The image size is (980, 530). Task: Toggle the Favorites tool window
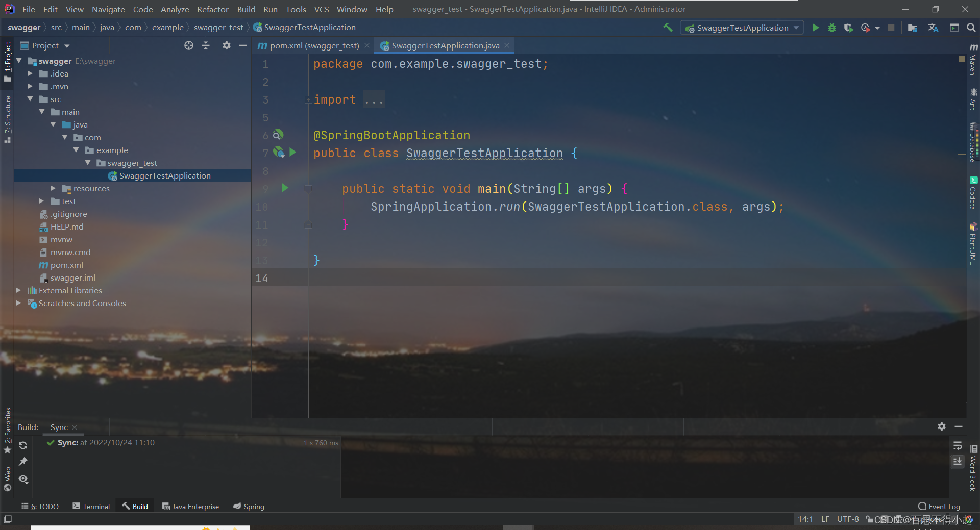pos(7,431)
